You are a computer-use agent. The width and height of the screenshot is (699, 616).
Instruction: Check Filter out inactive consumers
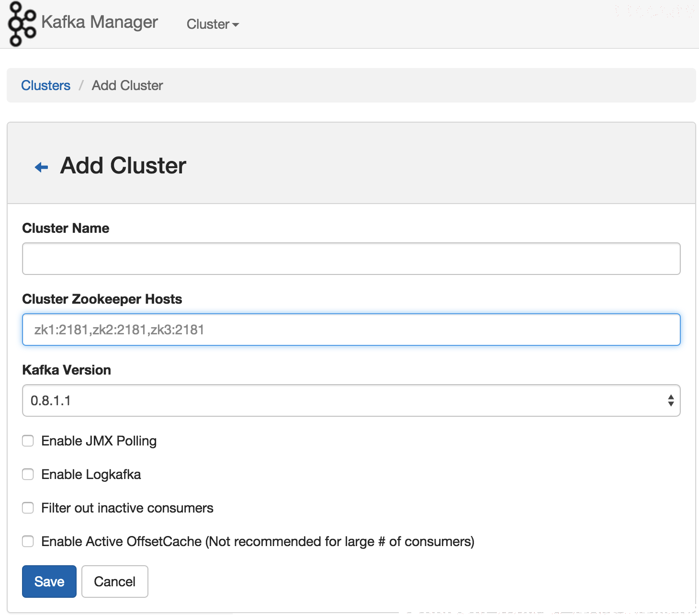coord(28,508)
